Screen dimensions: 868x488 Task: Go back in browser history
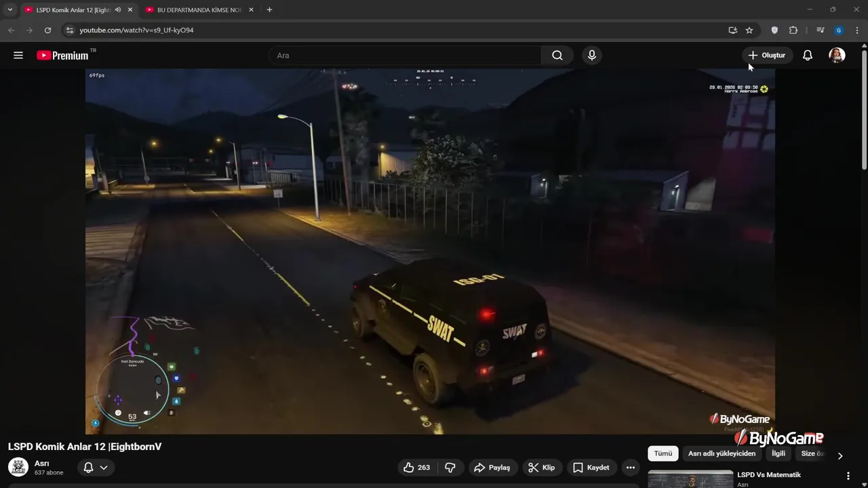coord(11,30)
